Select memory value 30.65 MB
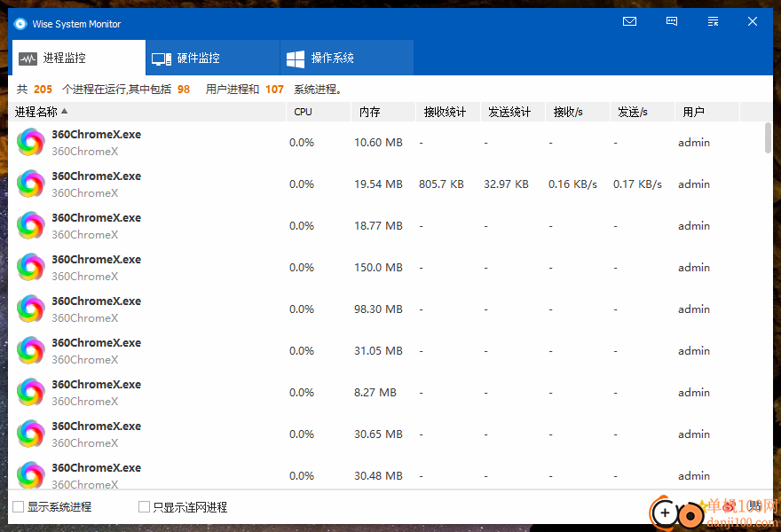Screen dimensions: 781x532 (x=378, y=434)
